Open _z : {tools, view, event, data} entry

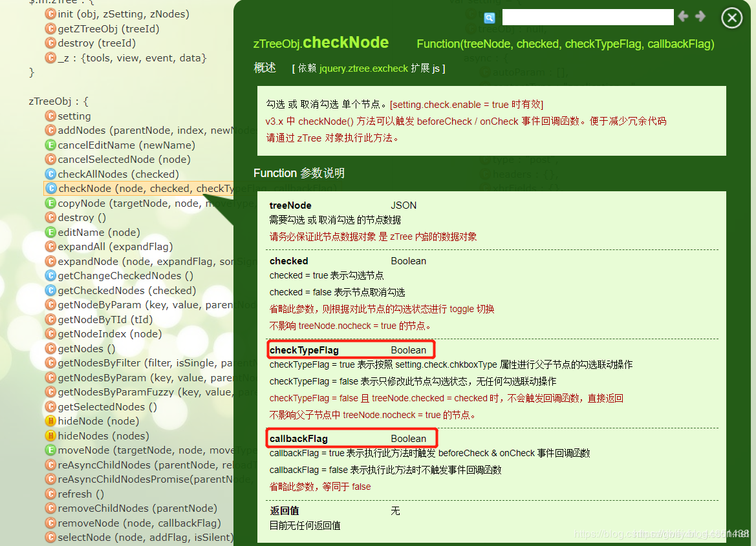pyautogui.click(x=132, y=58)
